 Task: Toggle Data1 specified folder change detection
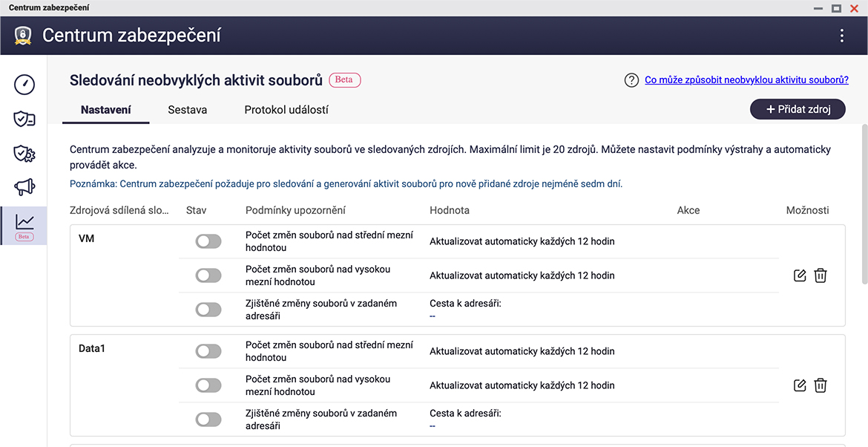click(x=208, y=420)
